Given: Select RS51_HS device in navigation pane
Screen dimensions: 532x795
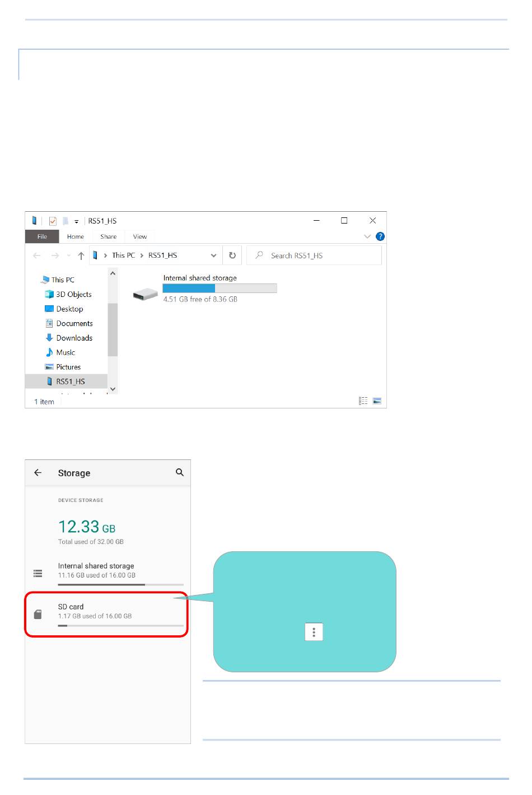Looking at the screenshot, I should pyautogui.click(x=66, y=382).
